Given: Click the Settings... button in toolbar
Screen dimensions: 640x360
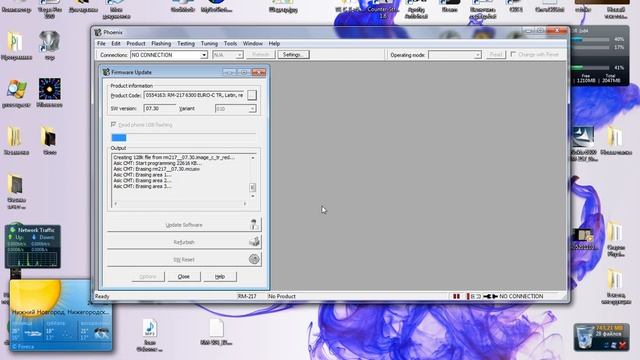Looking at the screenshot, I should tap(293, 55).
